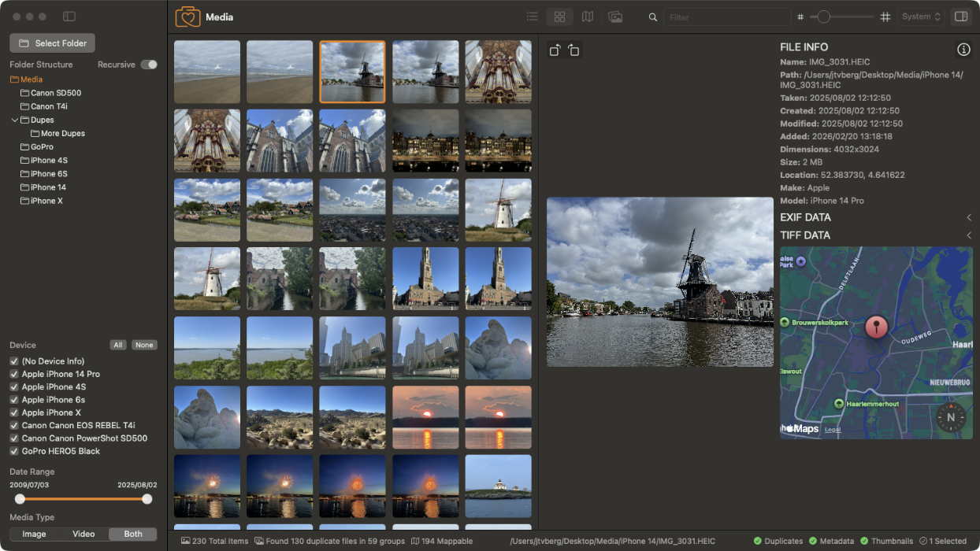
Task: Switch to list view in the toolbar
Action: point(532,16)
